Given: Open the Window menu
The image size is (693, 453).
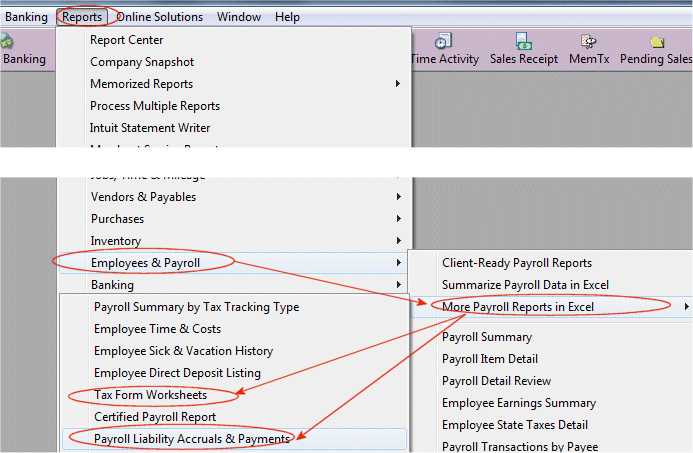Looking at the screenshot, I should point(239,17).
